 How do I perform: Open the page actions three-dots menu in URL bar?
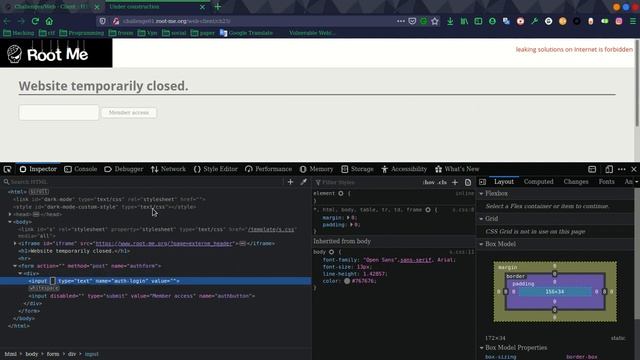click(x=401, y=21)
